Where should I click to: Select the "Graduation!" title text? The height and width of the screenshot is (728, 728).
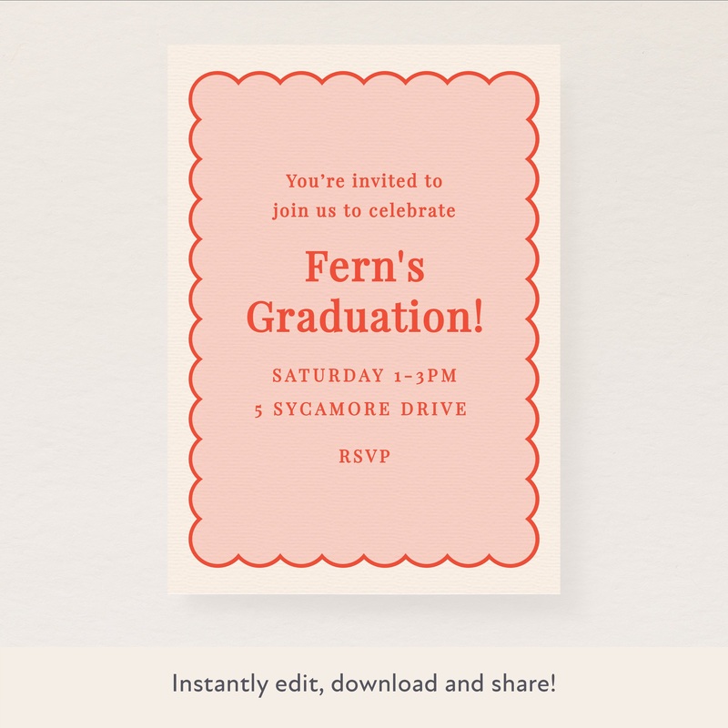point(364,318)
